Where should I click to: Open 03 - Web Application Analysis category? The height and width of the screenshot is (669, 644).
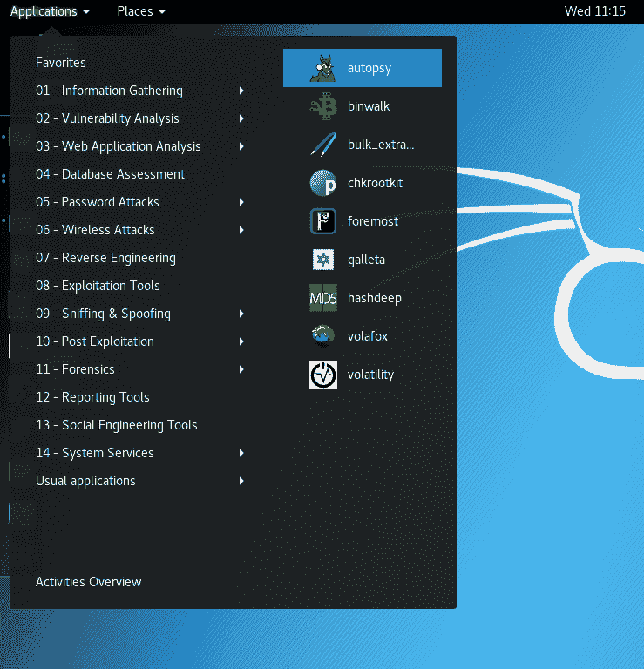point(119,146)
